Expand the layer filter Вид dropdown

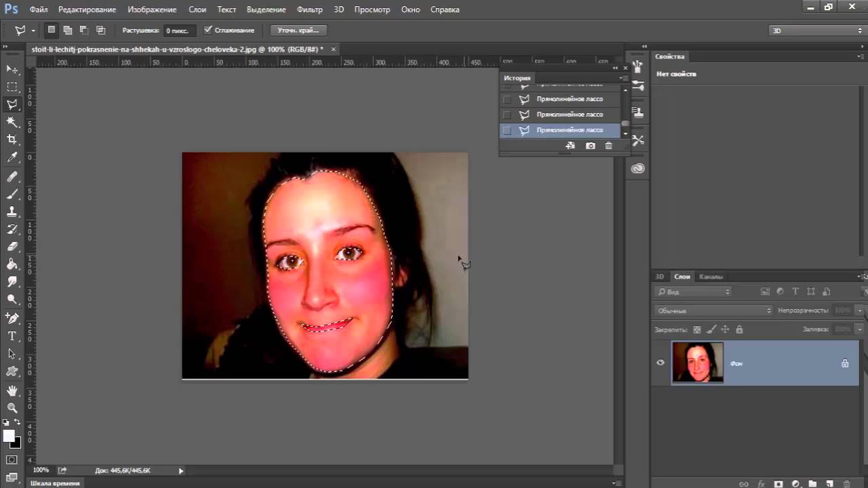(693, 291)
